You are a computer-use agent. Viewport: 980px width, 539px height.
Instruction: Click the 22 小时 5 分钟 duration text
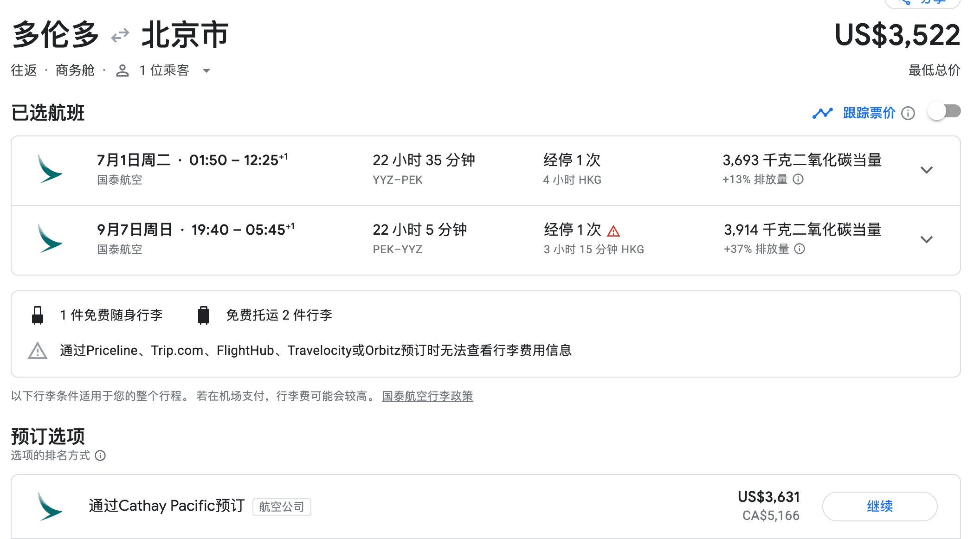click(420, 230)
